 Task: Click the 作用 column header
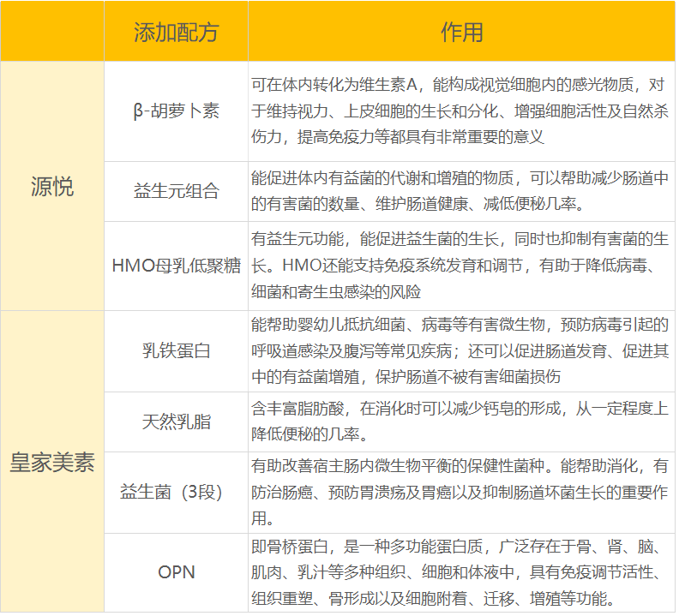click(x=461, y=33)
